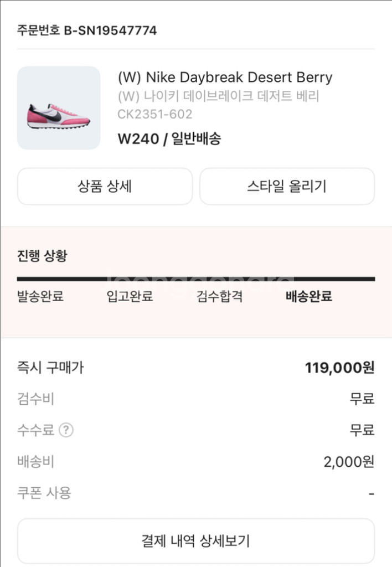Open 결제 내역 상세보기
The image size is (392, 567).
pos(195,541)
